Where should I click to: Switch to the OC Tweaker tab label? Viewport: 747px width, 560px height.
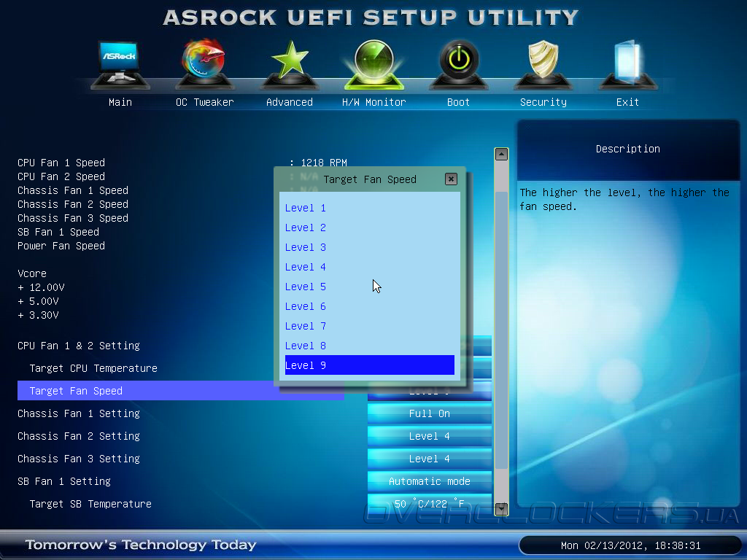point(205,102)
